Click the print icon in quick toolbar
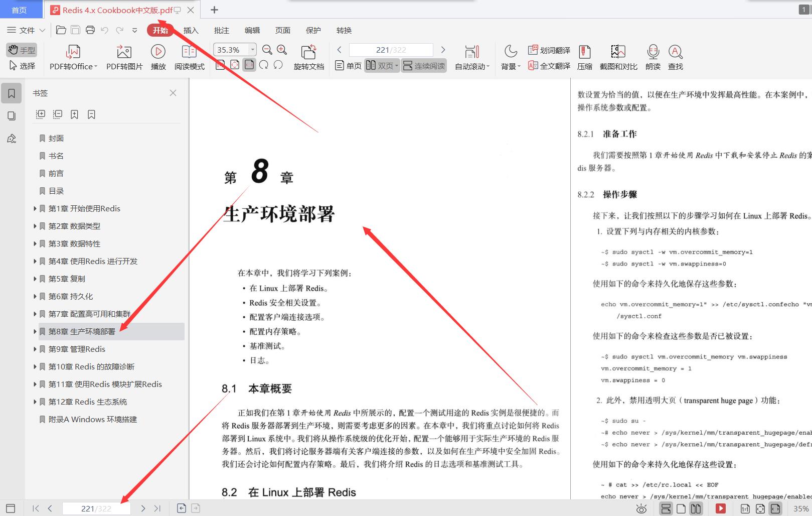The width and height of the screenshot is (812, 516). (90, 30)
